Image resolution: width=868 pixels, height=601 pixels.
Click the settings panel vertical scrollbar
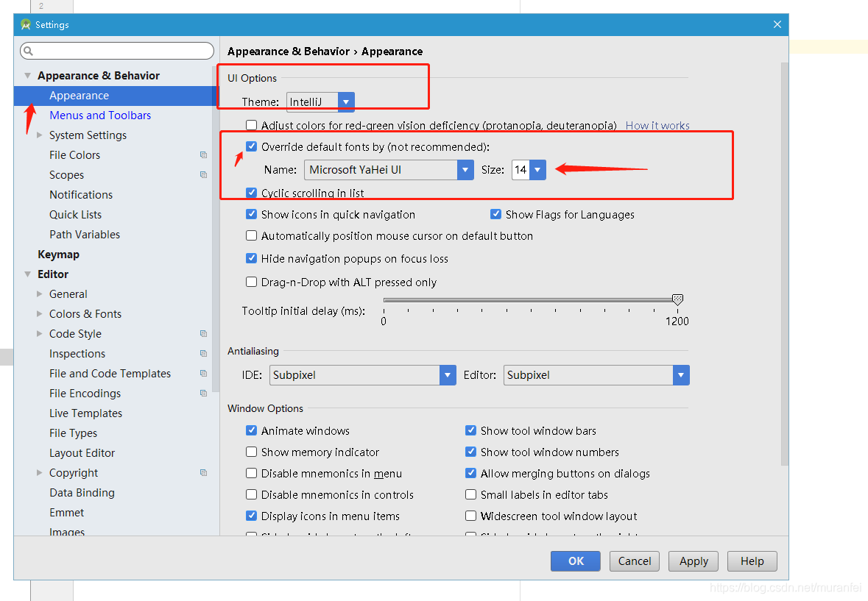coord(784,264)
